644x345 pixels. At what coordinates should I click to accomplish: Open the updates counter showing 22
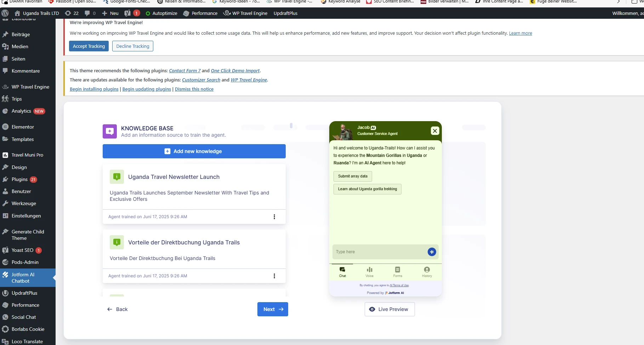(72, 13)
